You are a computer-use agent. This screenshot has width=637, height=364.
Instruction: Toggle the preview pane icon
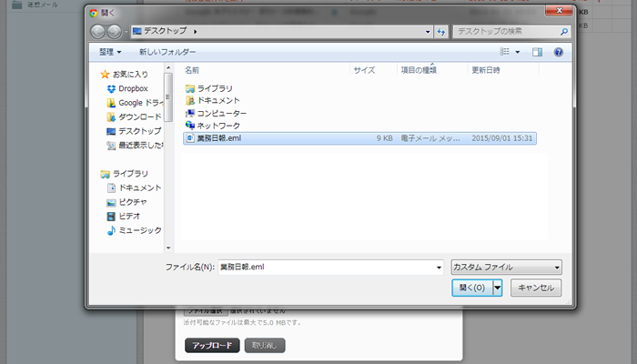(538, 52)
